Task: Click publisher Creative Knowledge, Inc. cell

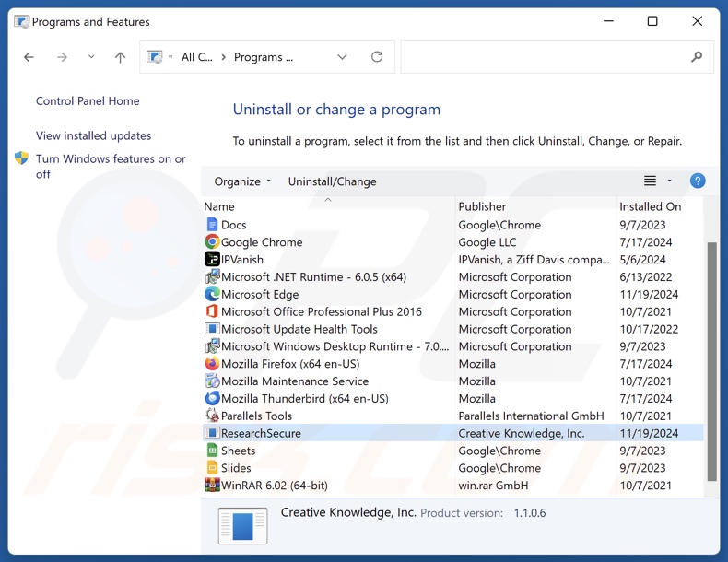Action: click(522, 433)
